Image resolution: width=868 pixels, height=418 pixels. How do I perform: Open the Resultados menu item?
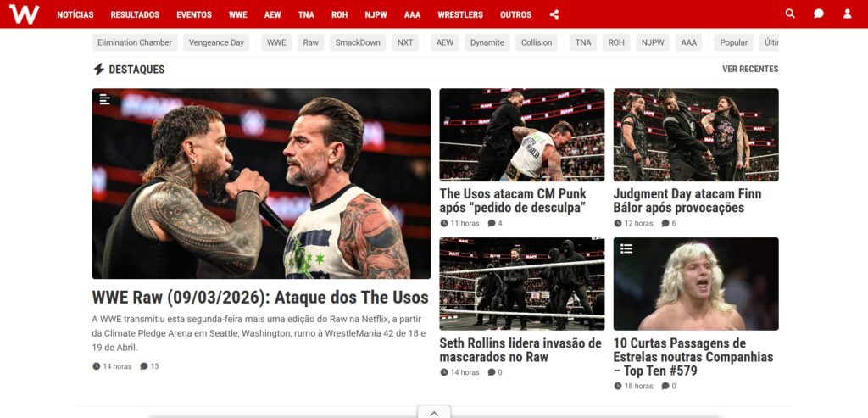point(135,15)
